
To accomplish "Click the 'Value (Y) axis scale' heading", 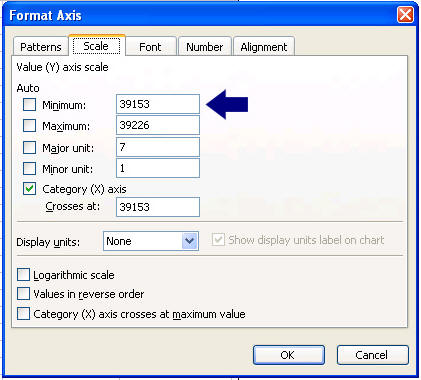I will coord(62,67).
